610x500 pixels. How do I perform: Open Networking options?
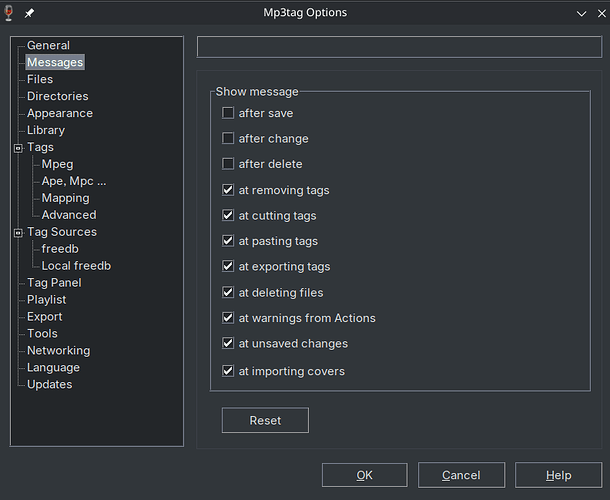pyautogui.click(x=58, y=351)
